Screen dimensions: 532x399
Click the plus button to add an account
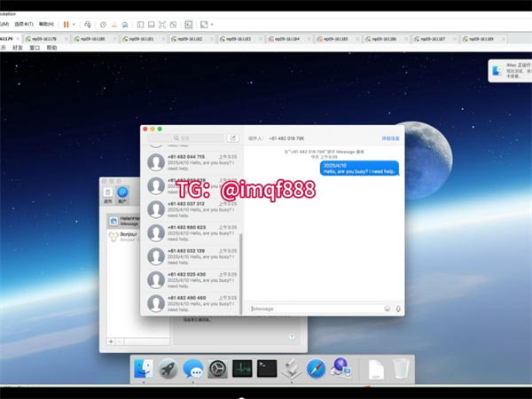pyautogui.click(x=111, y=340)
